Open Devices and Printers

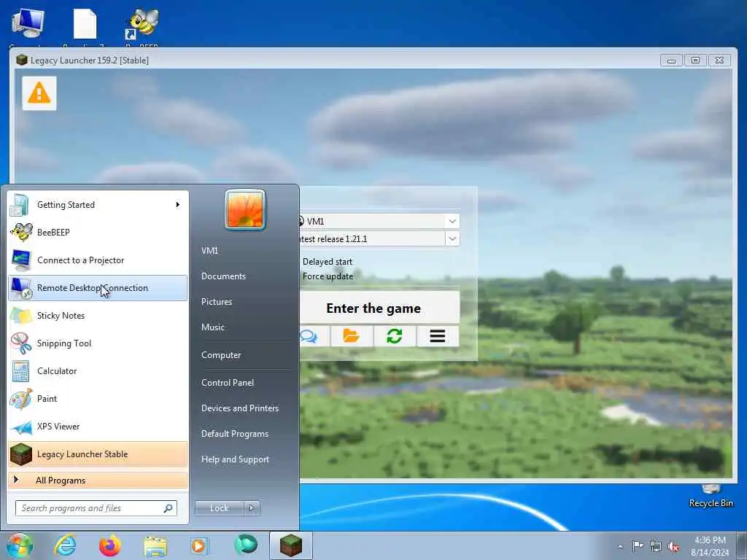click(239, 408)
